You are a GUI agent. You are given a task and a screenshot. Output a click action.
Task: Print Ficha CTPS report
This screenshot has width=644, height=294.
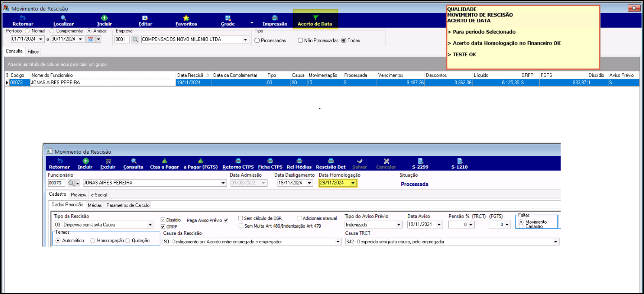click(x=270, y=164)
